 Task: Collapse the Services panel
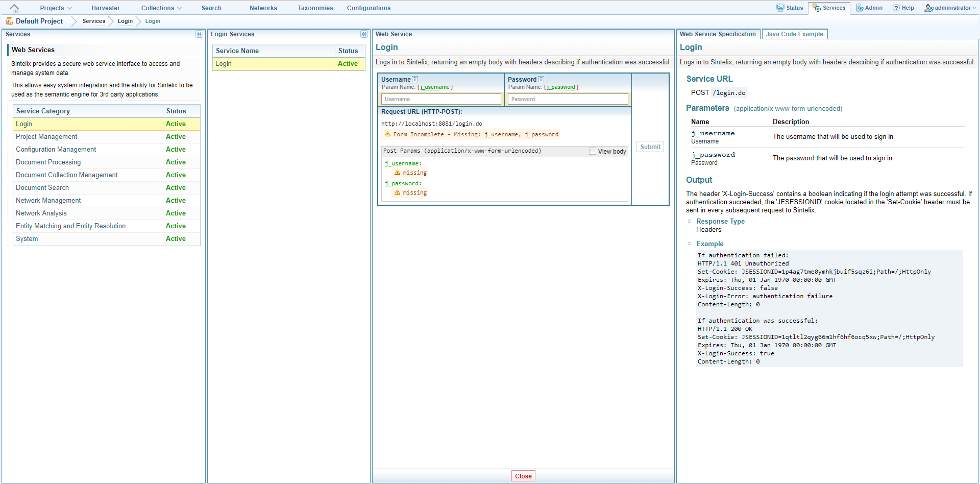tap(199, 34)
